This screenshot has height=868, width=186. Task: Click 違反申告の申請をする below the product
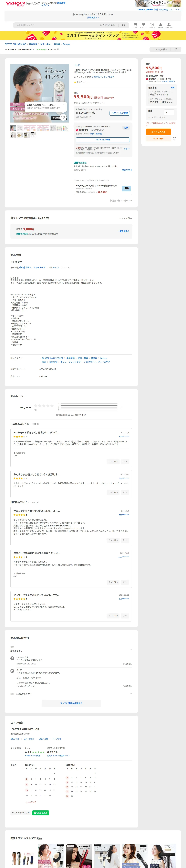click(121, 201)
